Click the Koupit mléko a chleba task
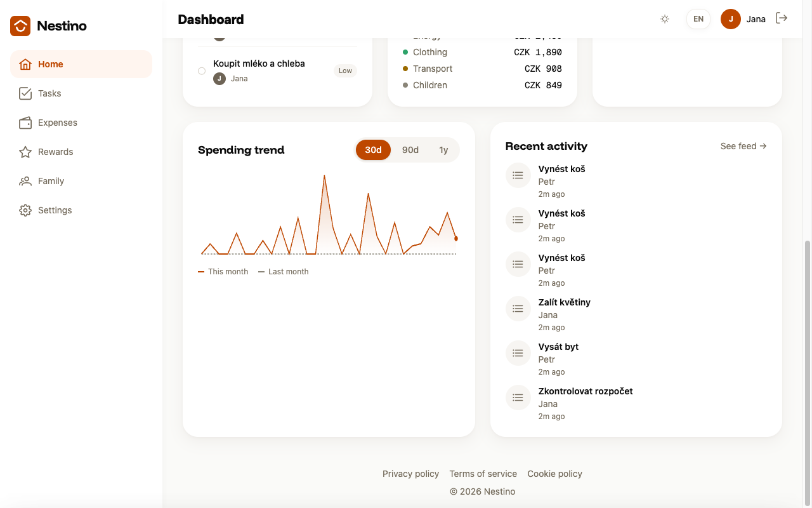The image size is (812, 508). point(259,63)
